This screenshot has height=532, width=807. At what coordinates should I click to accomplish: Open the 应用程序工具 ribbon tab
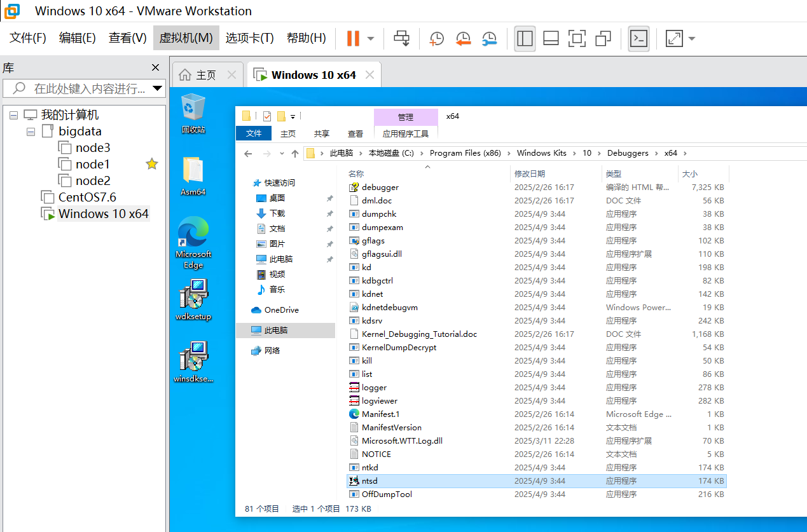(x=406, y=133)
